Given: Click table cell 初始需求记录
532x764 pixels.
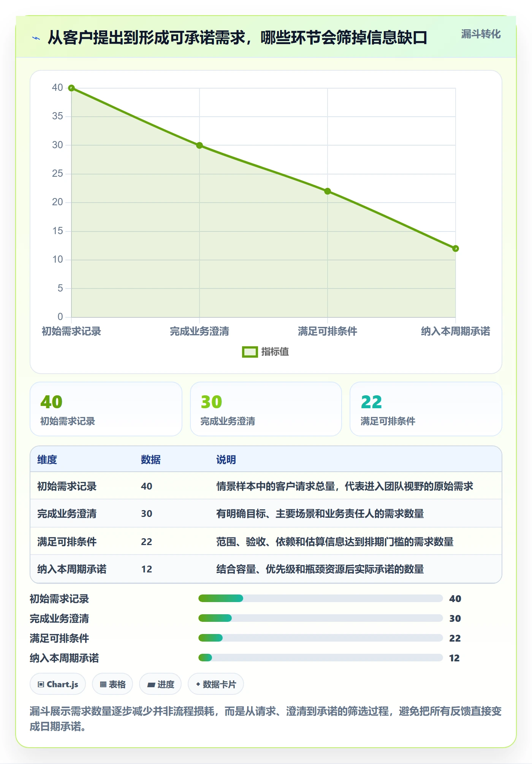Looking at the screenshot, I should [x=67, y=486].
